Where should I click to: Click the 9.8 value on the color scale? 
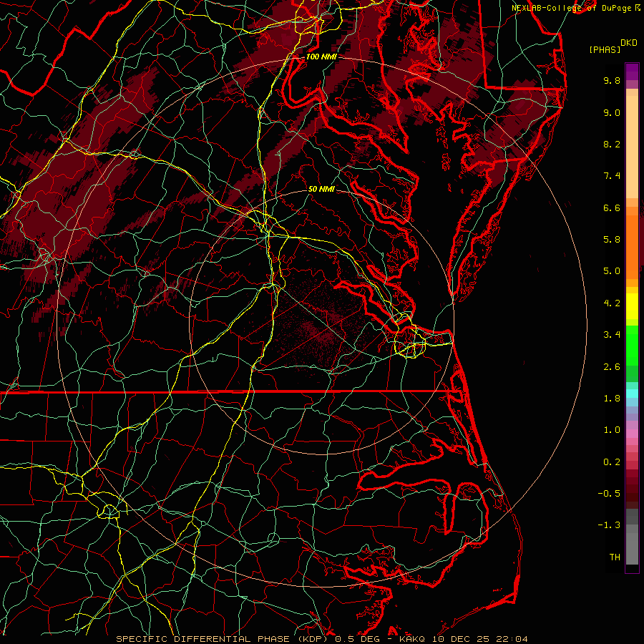(x=612, y=80)
